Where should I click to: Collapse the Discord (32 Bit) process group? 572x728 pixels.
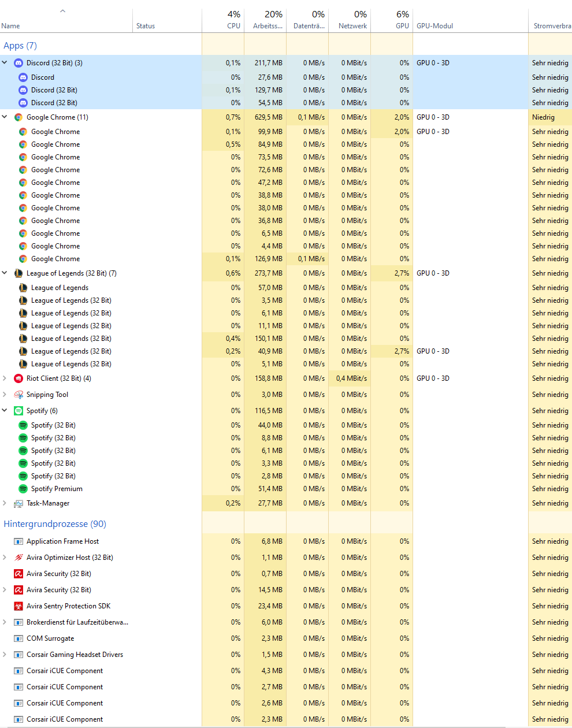(5, 62)
